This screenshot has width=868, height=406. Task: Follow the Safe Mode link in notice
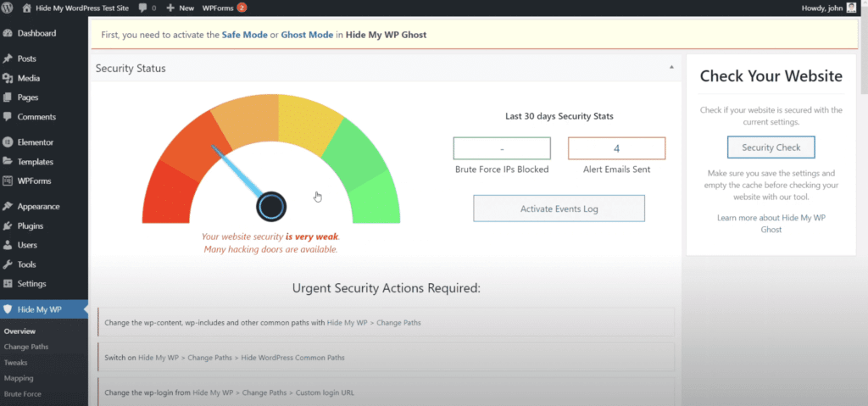(245, 35)
